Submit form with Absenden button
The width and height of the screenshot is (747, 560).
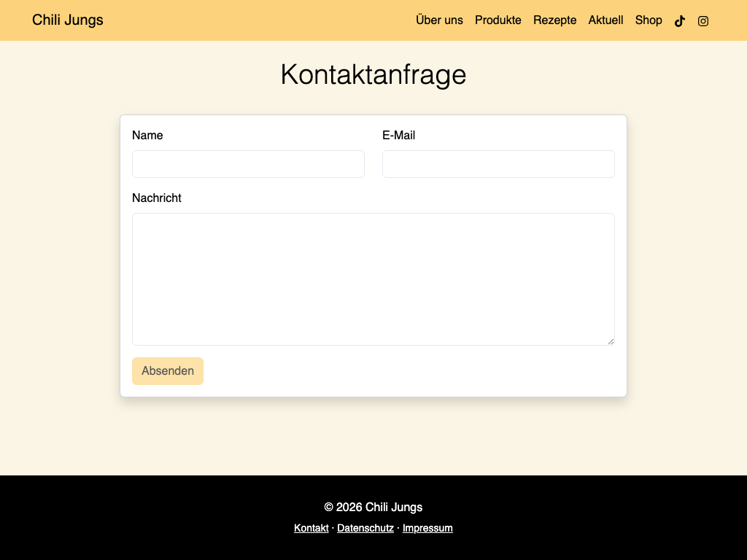click(168, 371)
